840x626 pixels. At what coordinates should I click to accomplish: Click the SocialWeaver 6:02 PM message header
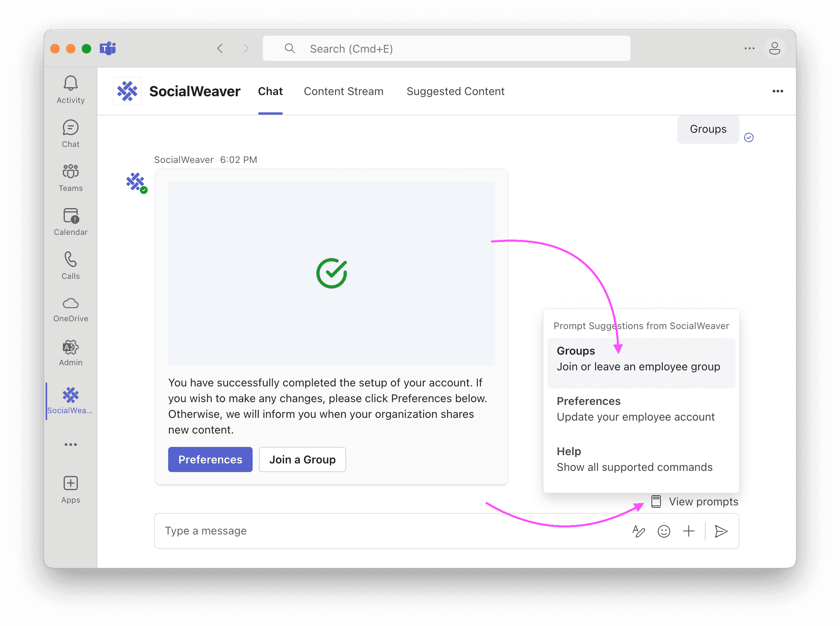[205, 160]
